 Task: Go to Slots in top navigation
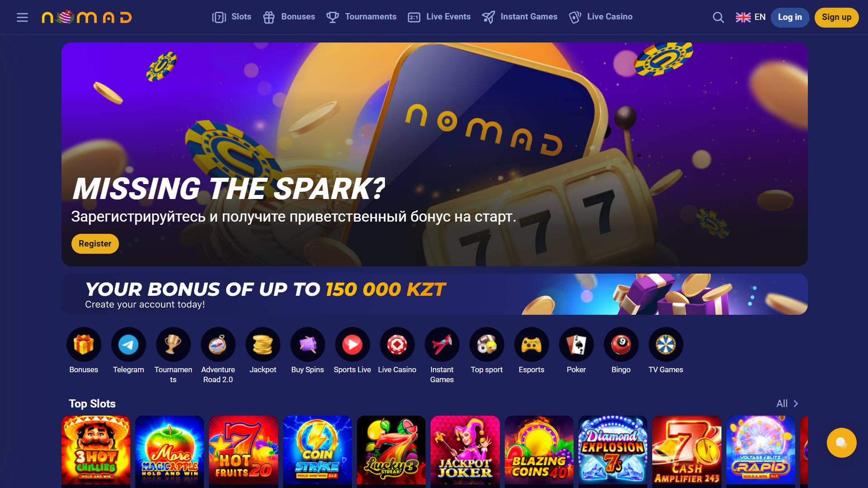tap(232, 17)
